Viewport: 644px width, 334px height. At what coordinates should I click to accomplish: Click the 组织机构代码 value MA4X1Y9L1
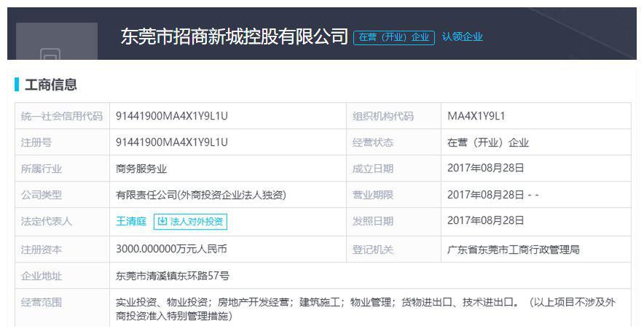point(476,116)
